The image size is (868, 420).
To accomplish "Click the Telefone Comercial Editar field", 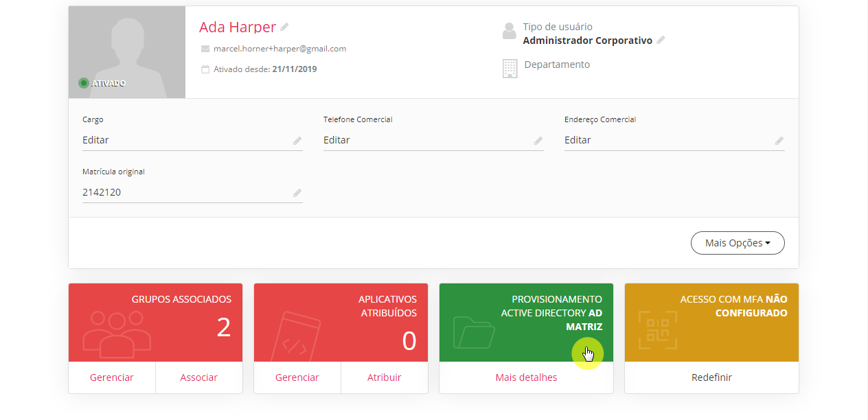I will pos(433,140).
